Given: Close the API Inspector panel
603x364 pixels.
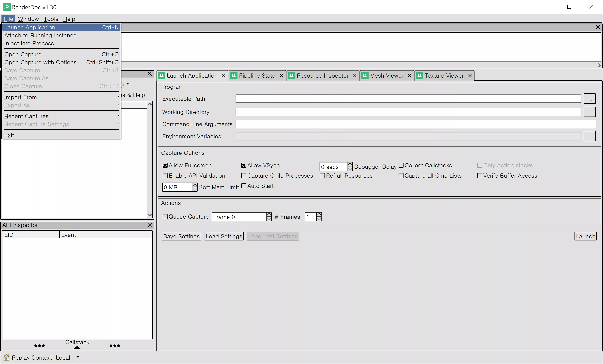Looking at the screenshot, I should tap(150, 225).
